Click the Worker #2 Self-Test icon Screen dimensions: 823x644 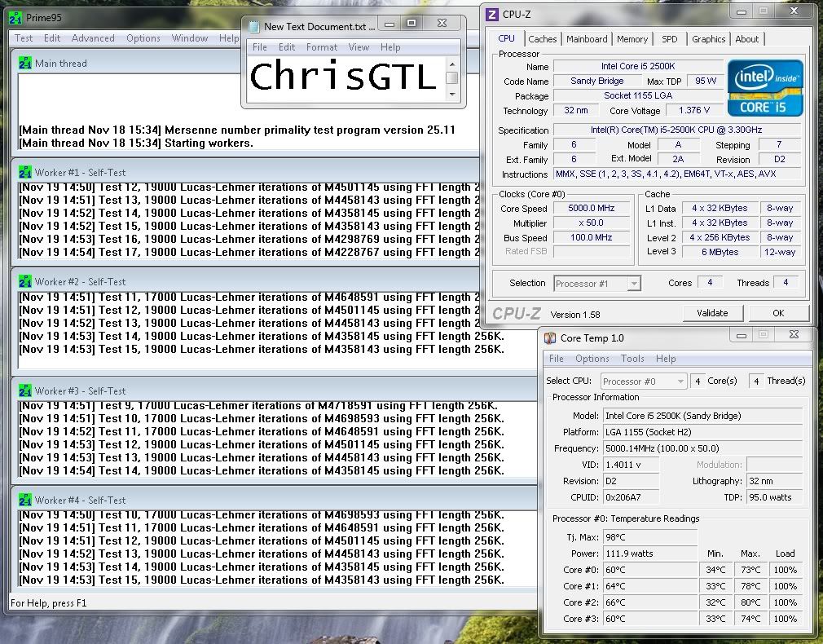click(25, 281)
